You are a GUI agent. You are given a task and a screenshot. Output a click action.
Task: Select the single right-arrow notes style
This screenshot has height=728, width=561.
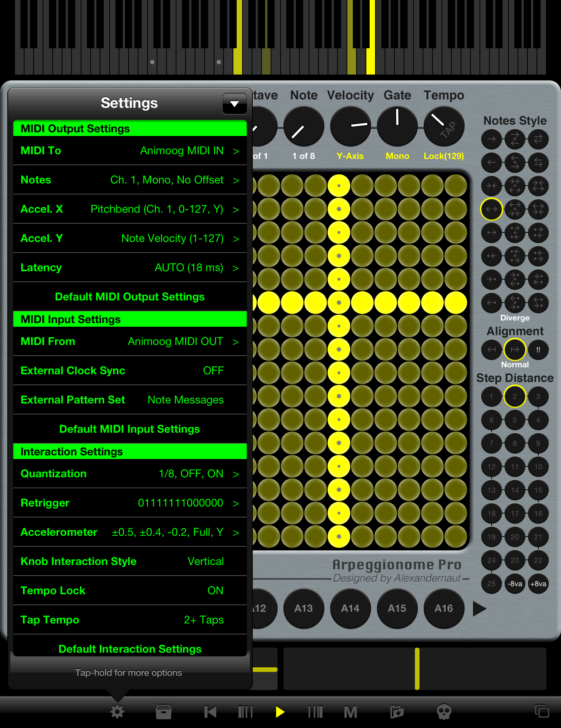click(491, 139)
